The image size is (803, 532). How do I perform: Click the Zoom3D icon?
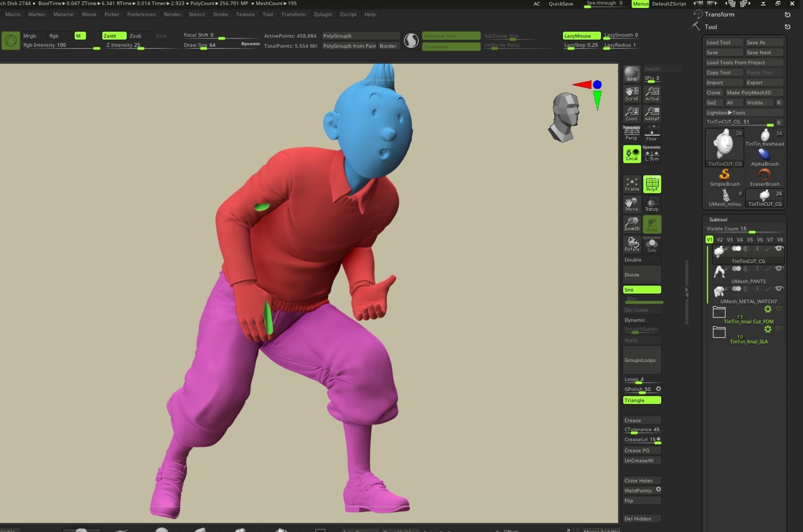(x=632, y=224)
